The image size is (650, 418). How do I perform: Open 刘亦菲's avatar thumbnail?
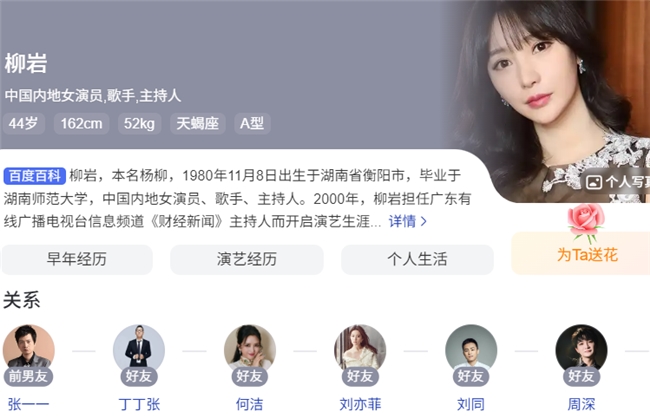(360, 350)
